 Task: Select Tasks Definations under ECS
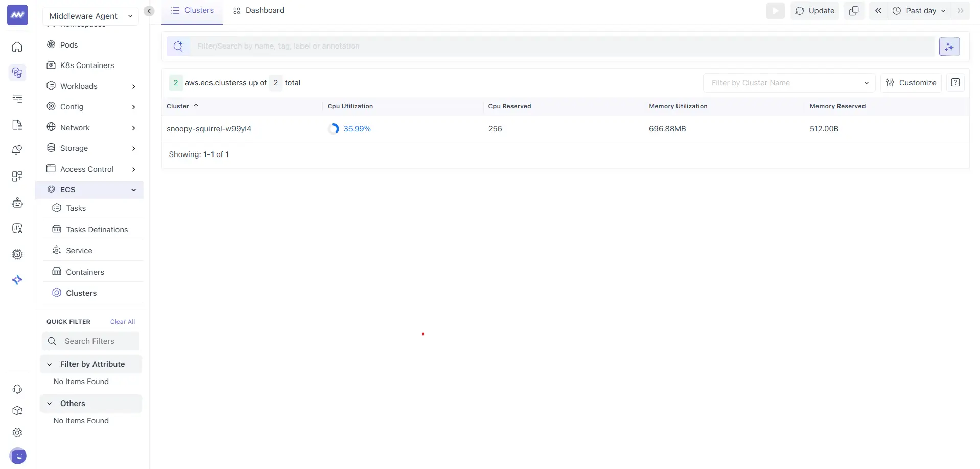pyautogui.click(x=96, y=229)
